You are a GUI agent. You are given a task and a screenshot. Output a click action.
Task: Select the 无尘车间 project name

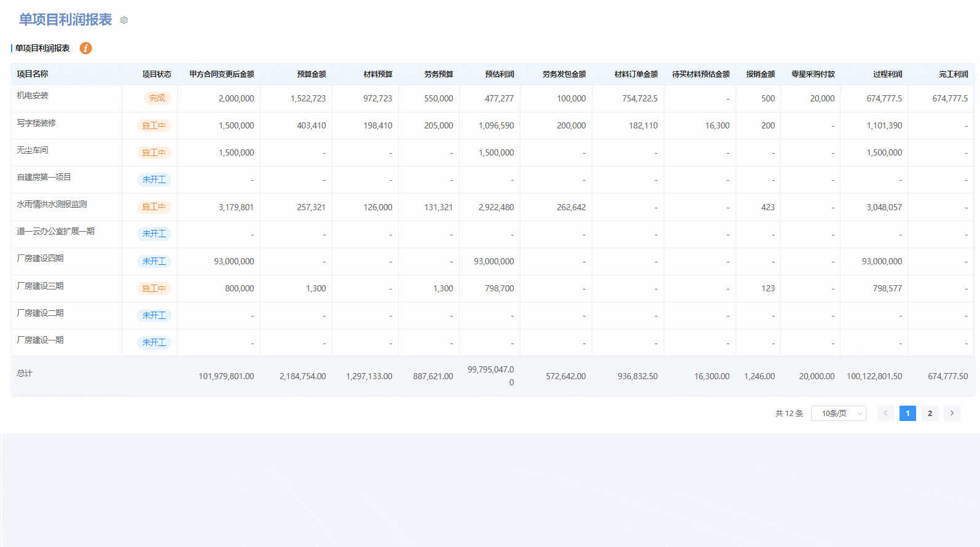(x=33, y=150)
